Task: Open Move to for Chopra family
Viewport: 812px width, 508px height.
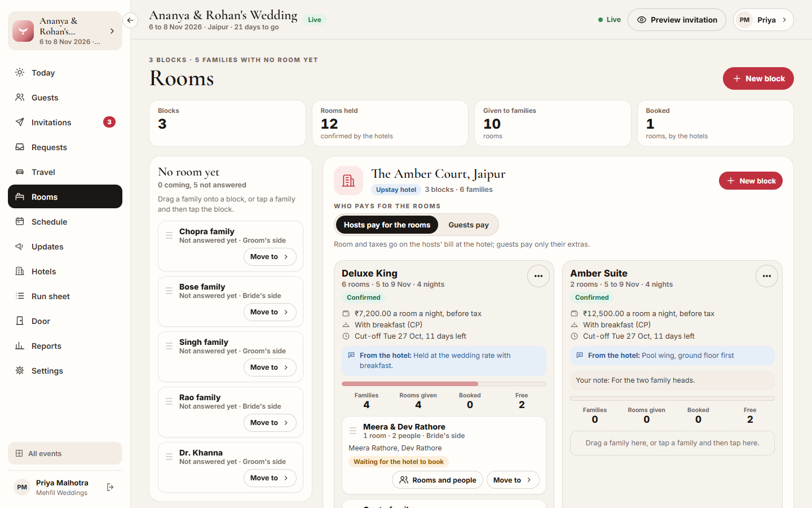Action: click(x=270, y=257)
